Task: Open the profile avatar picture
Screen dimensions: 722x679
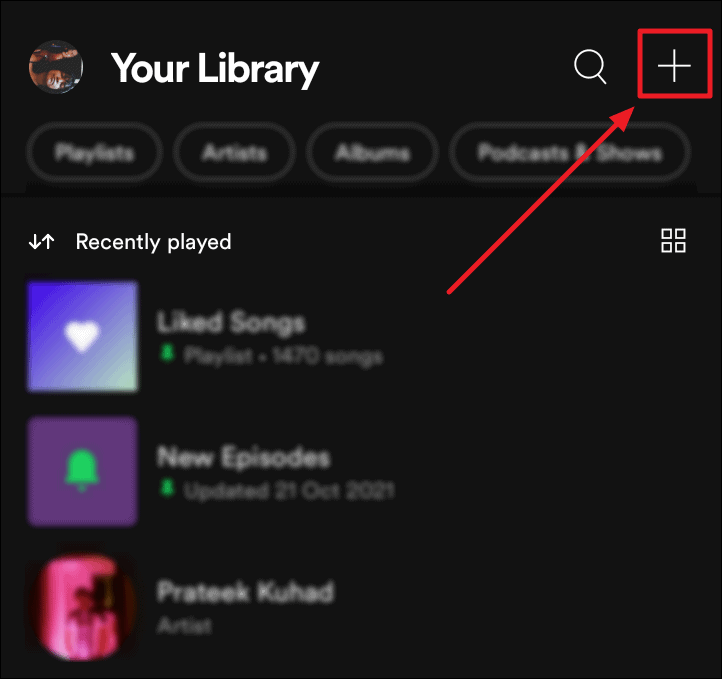Action: [x=56, y=67]
